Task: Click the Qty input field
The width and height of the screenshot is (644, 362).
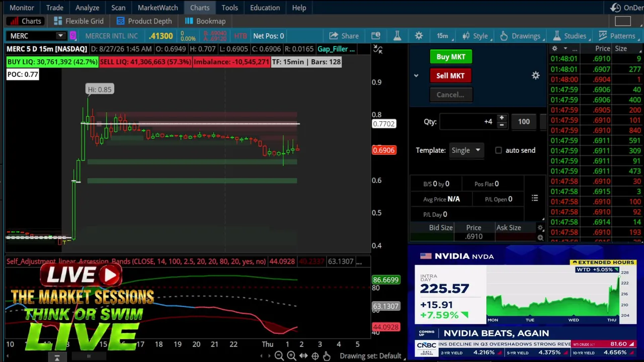Action: pos(467,122)
